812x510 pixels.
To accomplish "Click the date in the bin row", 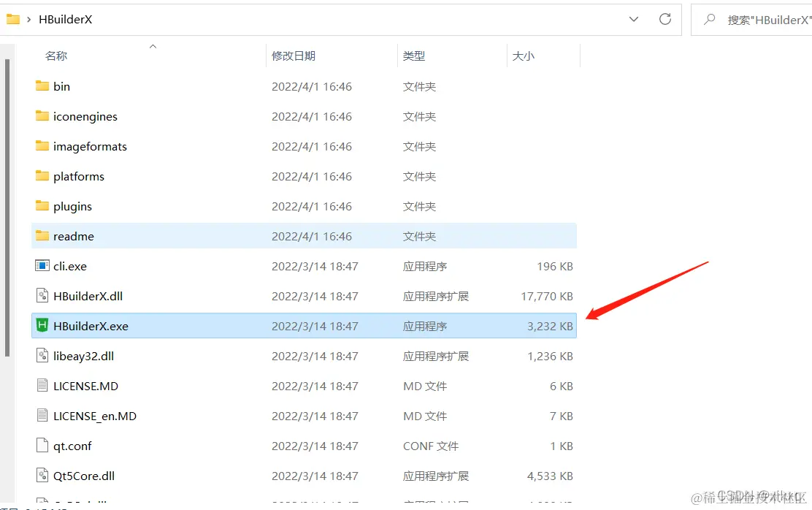I will 312,86.
